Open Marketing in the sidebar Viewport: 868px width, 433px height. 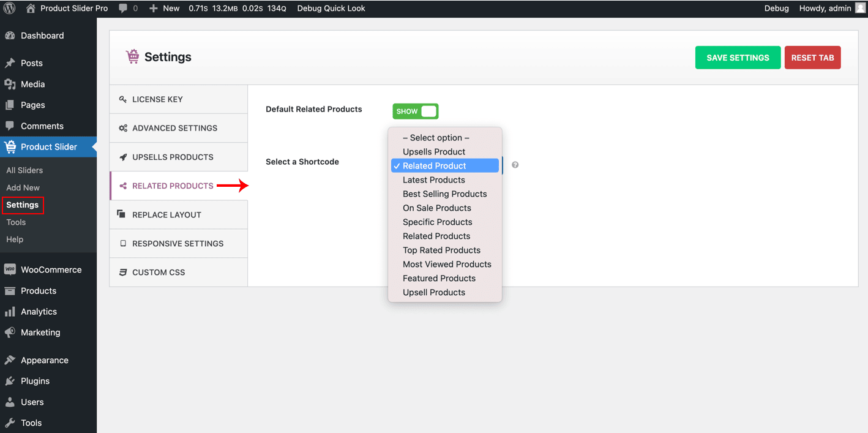40,333
